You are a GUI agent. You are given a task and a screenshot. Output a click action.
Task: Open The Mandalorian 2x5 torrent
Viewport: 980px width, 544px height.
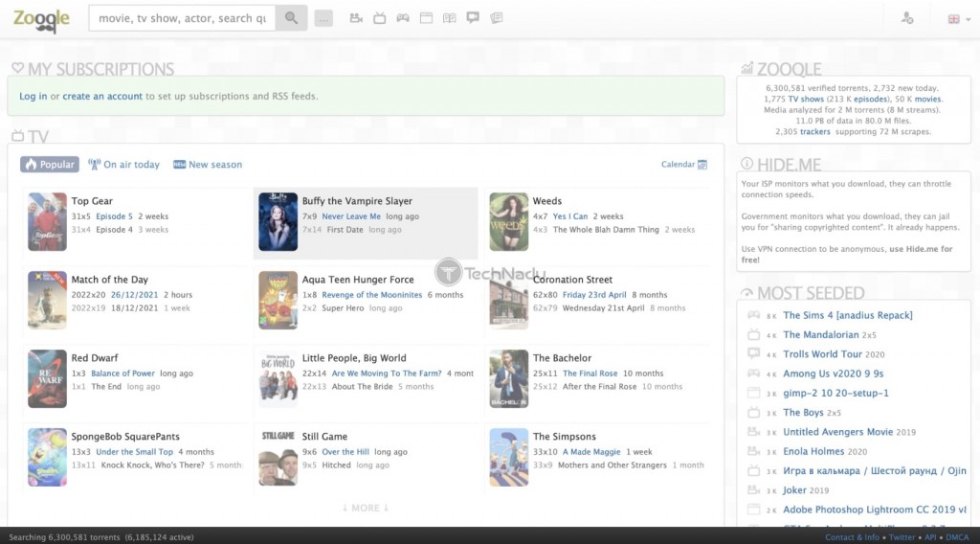pyautogui.click(x=830, y=334)
